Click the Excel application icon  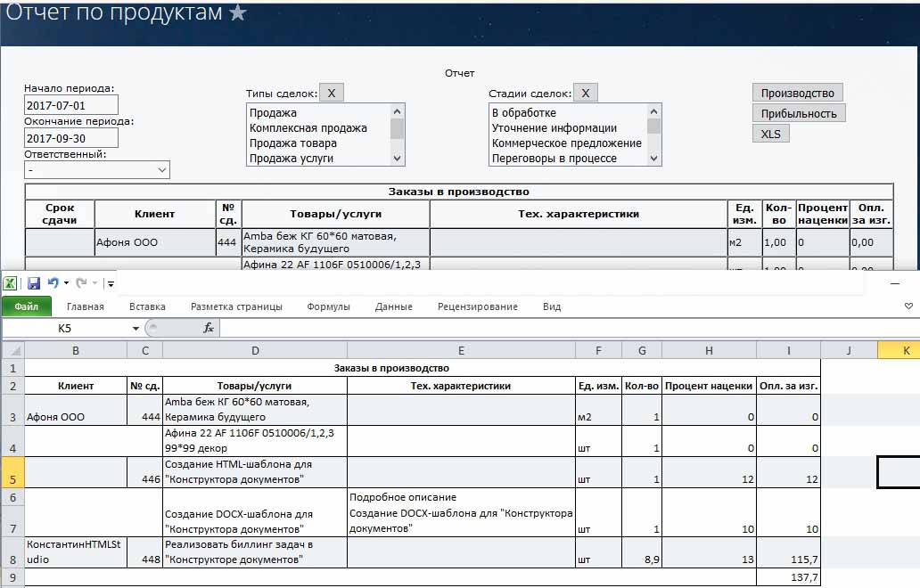(x=10, y=283)
